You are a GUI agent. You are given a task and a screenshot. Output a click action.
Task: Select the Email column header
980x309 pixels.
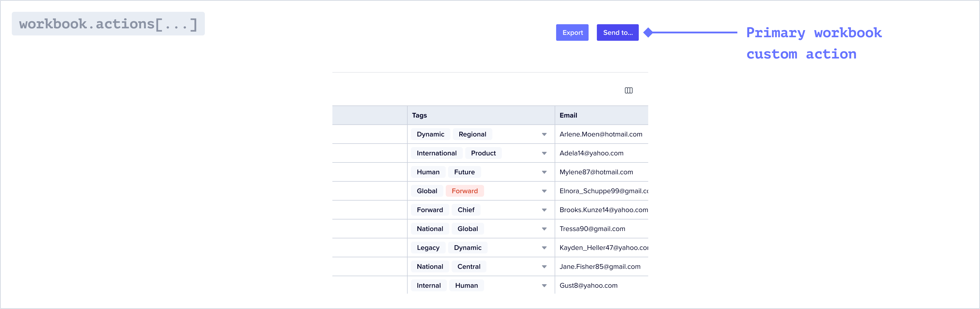tap(568, 115)
